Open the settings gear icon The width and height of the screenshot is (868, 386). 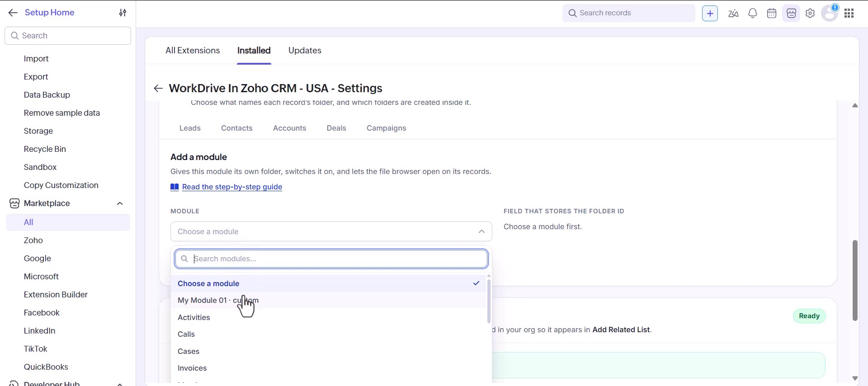810,14
